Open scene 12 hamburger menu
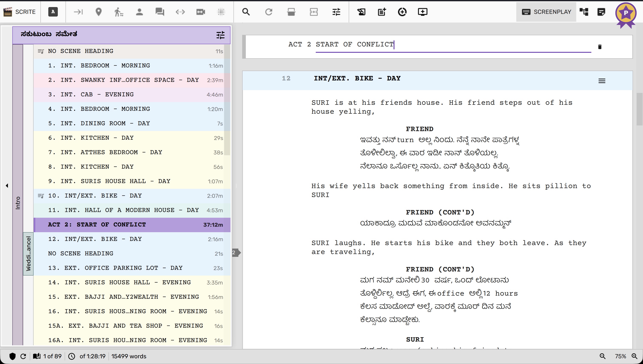The image size is (643, 364). pyautogui.click(x=602, y=81)
